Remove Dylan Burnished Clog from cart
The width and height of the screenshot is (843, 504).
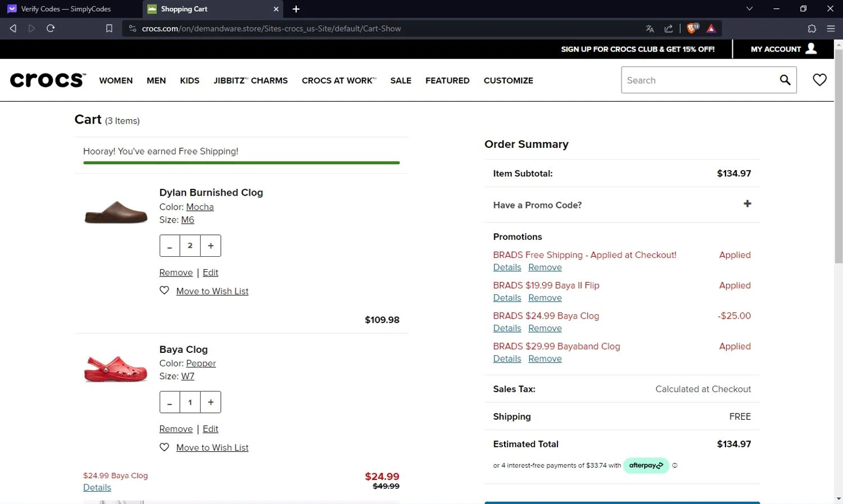pos(176,273)
